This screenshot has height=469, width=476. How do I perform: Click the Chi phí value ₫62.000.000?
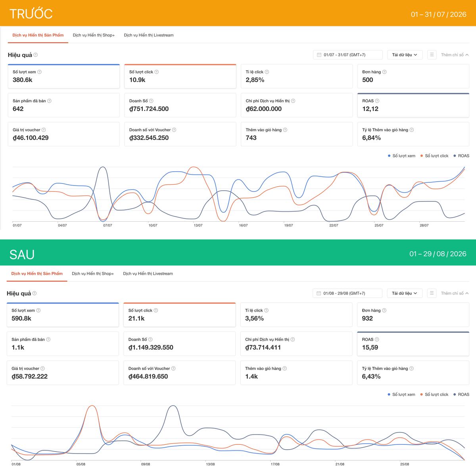(x=264, y=109)
